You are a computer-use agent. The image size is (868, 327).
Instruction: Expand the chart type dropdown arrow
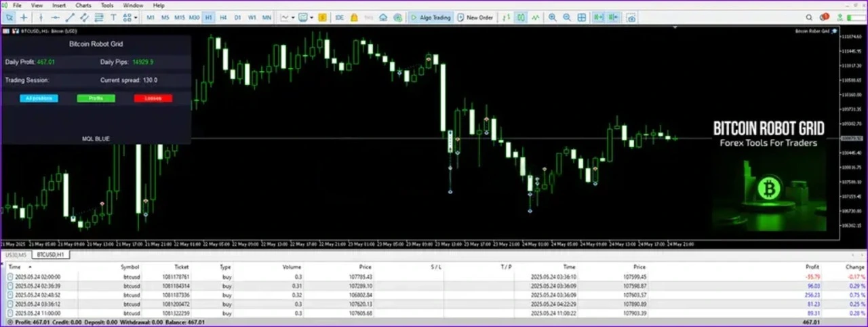coord(292,18)
